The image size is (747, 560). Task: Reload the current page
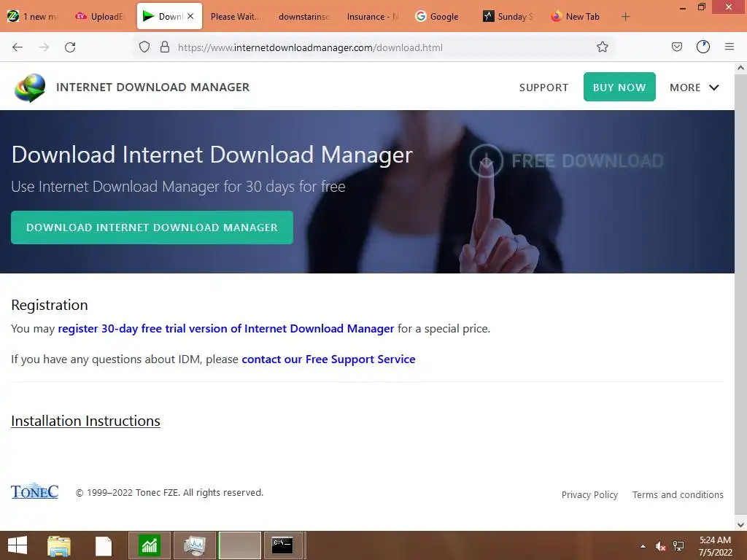pos(70,47)
